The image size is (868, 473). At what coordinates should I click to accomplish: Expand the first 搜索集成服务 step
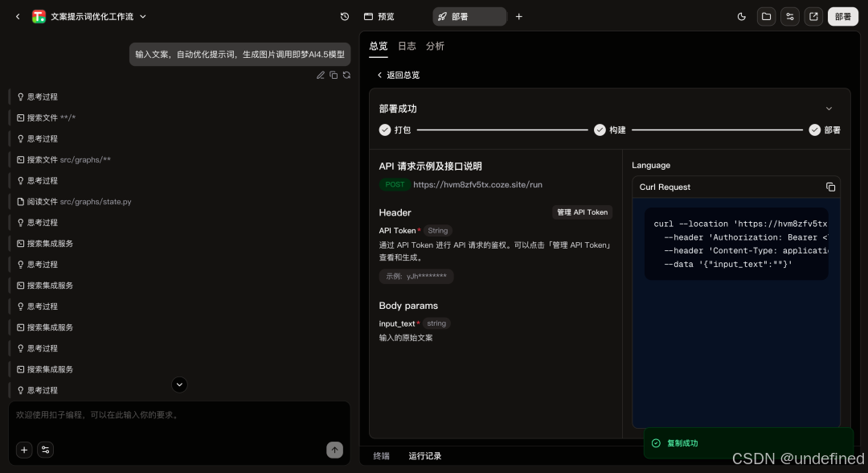45,244
